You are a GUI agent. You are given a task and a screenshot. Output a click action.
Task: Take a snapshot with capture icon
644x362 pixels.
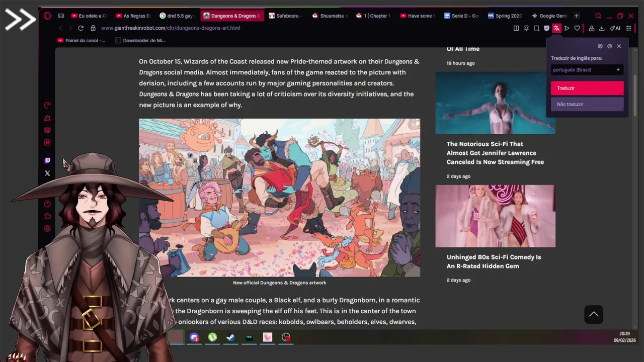point(536,28)
